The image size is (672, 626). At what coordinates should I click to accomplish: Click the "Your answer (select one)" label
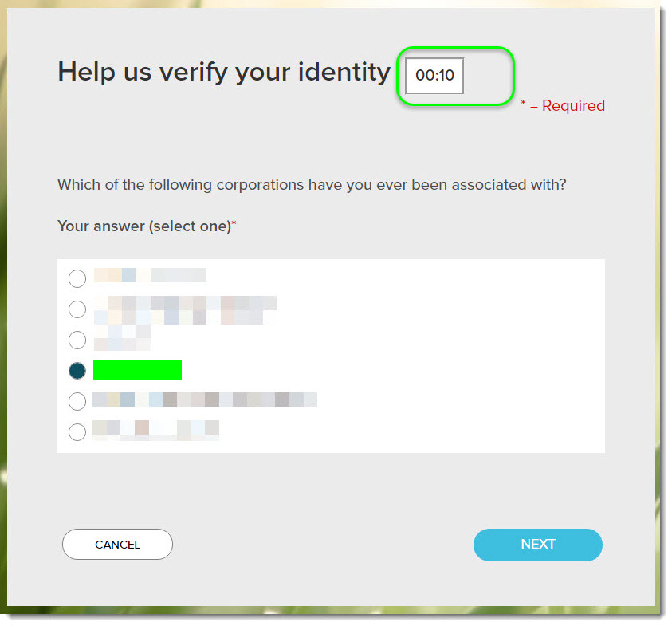[146, 227]
